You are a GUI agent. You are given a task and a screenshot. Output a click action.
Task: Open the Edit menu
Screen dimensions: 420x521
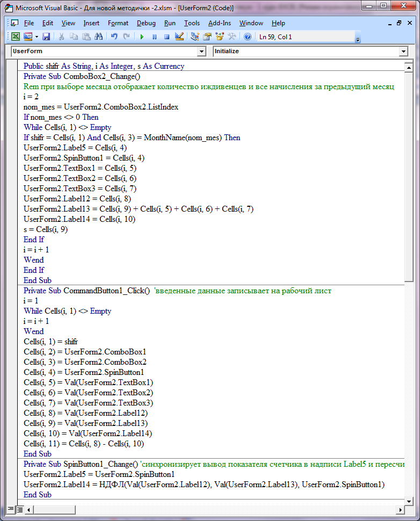(47, 23)
